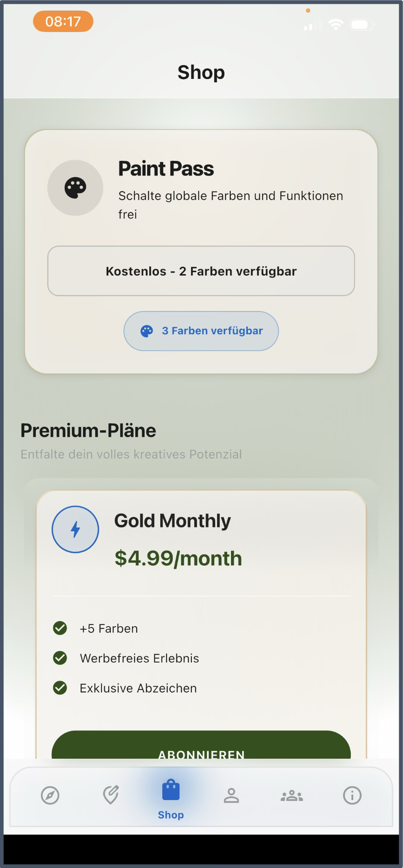Tap 'Kostenlos - 2 Farben verfügbar'

tap(201, 270)
